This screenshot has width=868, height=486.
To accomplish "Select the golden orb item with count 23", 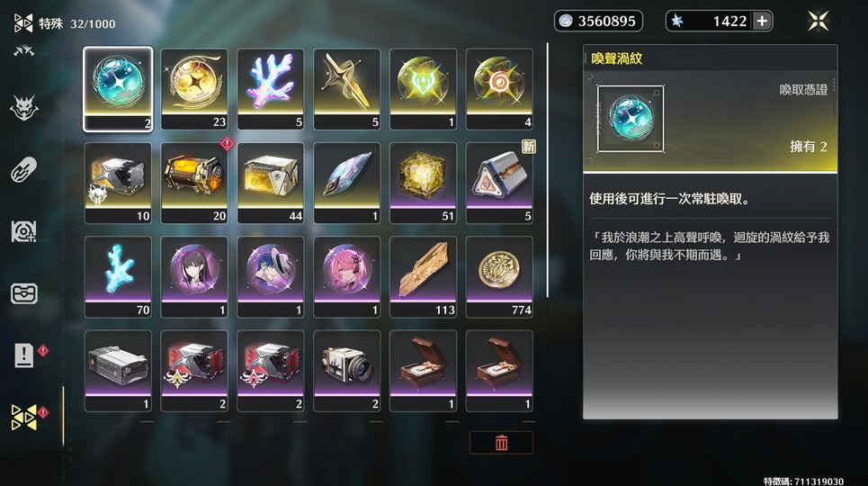I will [x=193, y=89].
